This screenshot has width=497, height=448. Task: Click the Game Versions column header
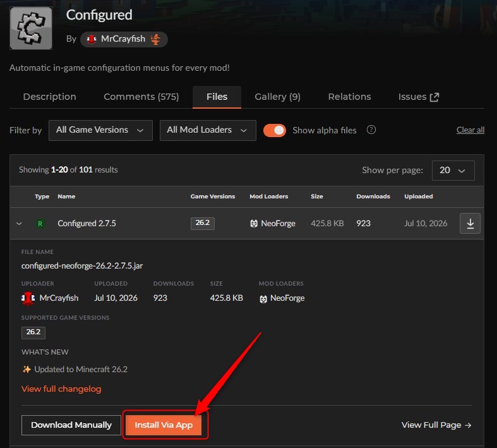coord(213,197)
